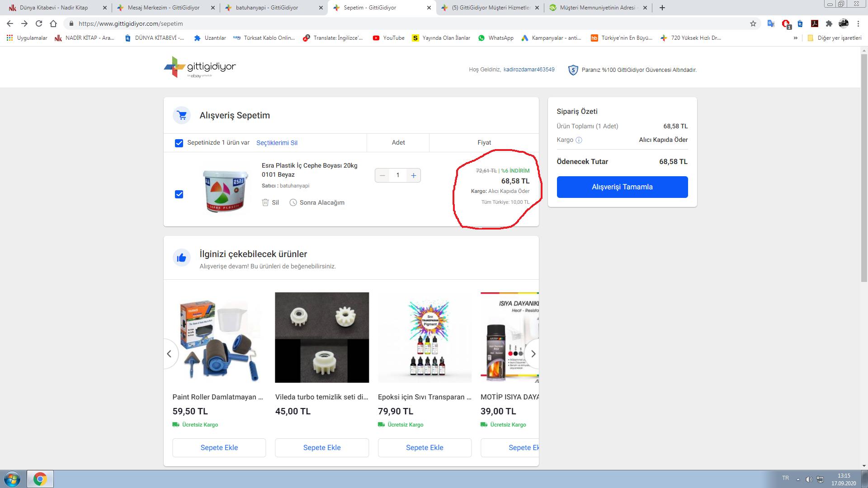Click Alışverişi Tamamla button
Viewport: 868px width, 488px height.
622,187
